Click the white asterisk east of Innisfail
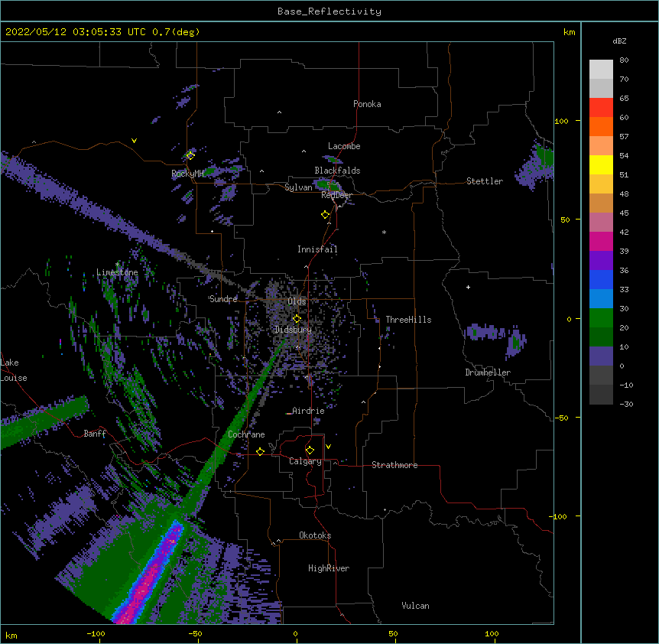 coord(384,232)
